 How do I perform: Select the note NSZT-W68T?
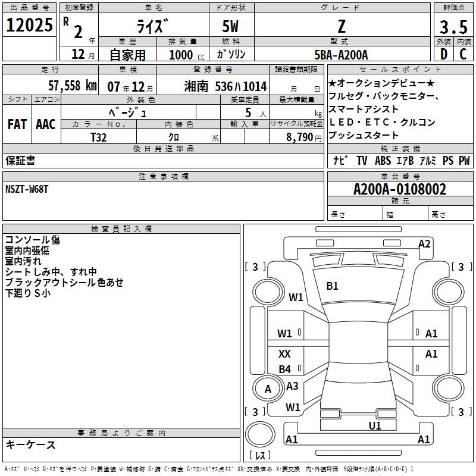(27, 189)
